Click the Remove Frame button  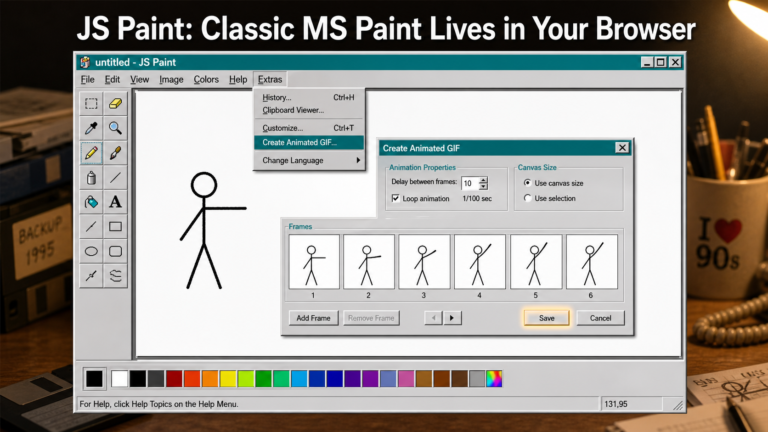click(371, 318)
